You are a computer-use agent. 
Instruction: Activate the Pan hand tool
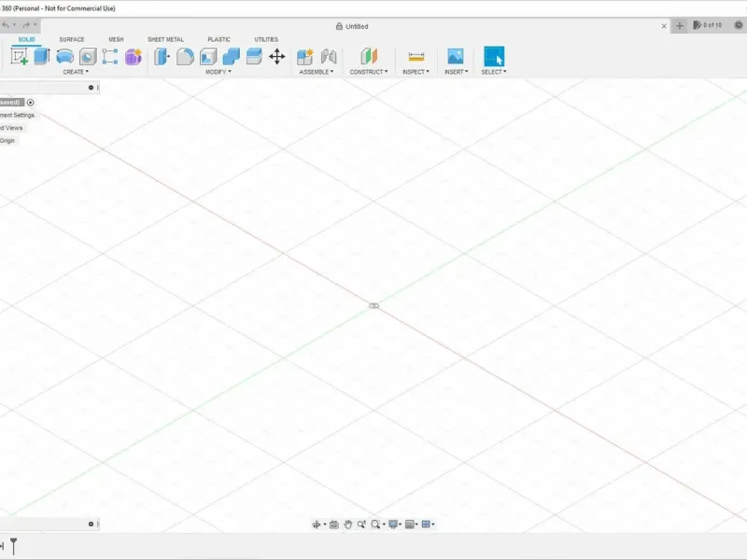tap(347, 525)
